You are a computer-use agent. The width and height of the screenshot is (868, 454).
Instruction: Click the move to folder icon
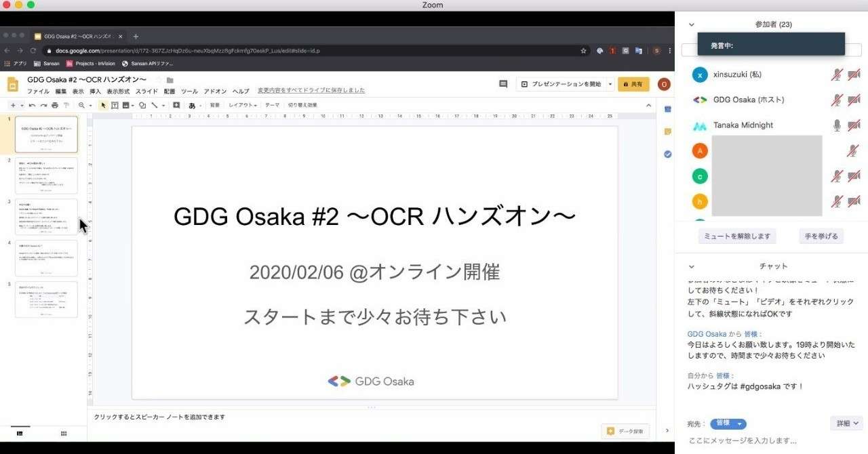point(170,80)
